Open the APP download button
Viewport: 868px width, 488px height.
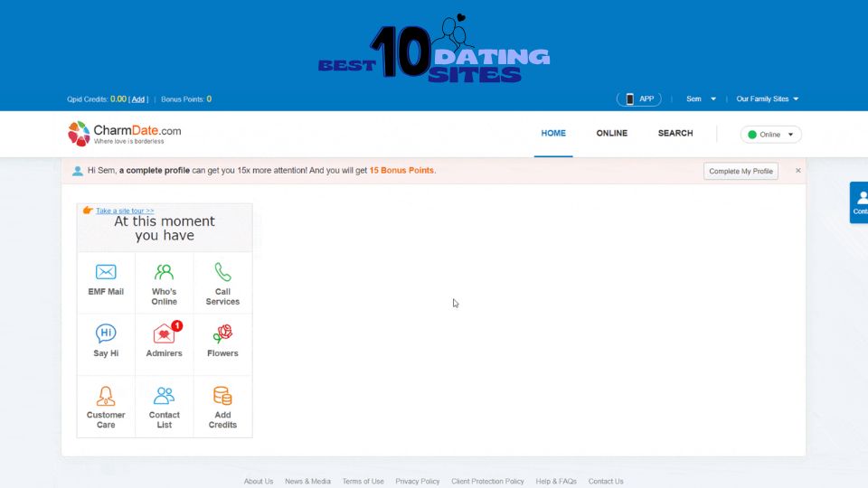click(639, 99)
